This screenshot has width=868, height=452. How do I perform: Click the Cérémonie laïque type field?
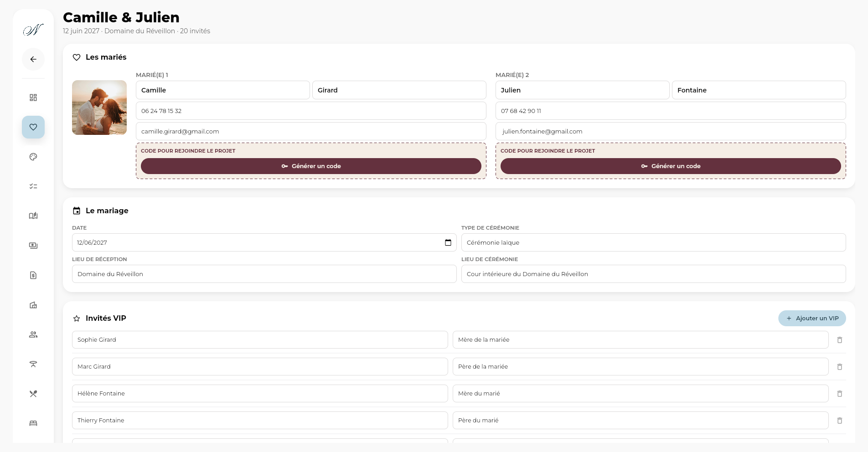[x=654, y=242]
